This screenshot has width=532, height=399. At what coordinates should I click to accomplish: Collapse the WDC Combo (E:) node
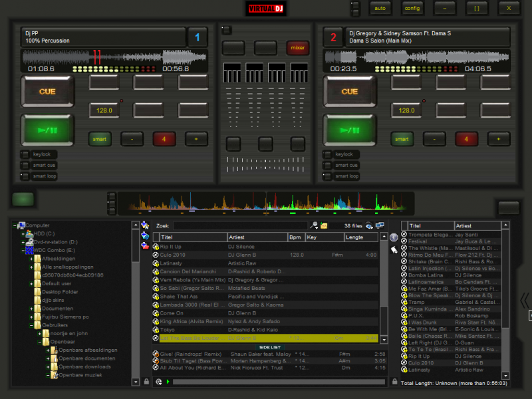tap(23, 251)
